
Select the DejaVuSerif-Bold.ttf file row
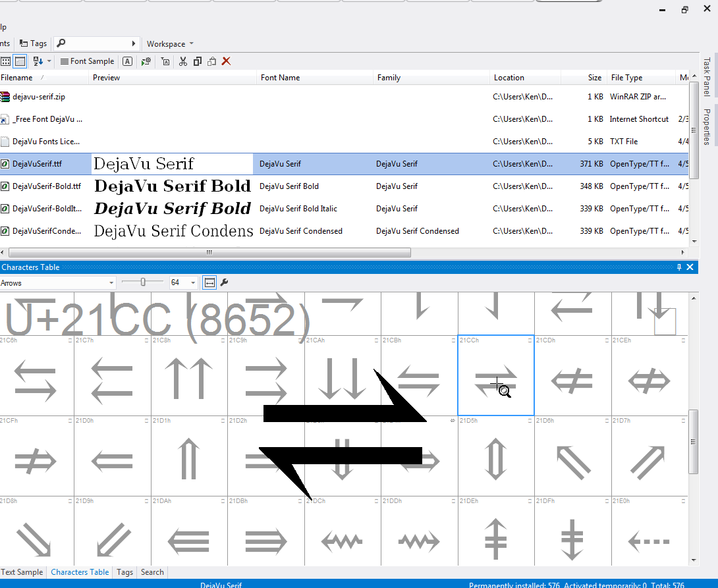(x=46, y=186)
